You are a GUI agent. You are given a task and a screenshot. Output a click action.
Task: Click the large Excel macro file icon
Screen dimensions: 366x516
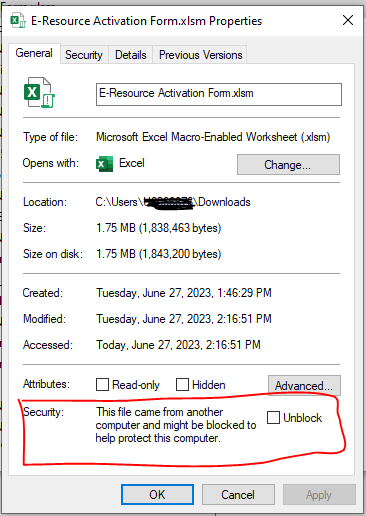(x=39, y=93)
